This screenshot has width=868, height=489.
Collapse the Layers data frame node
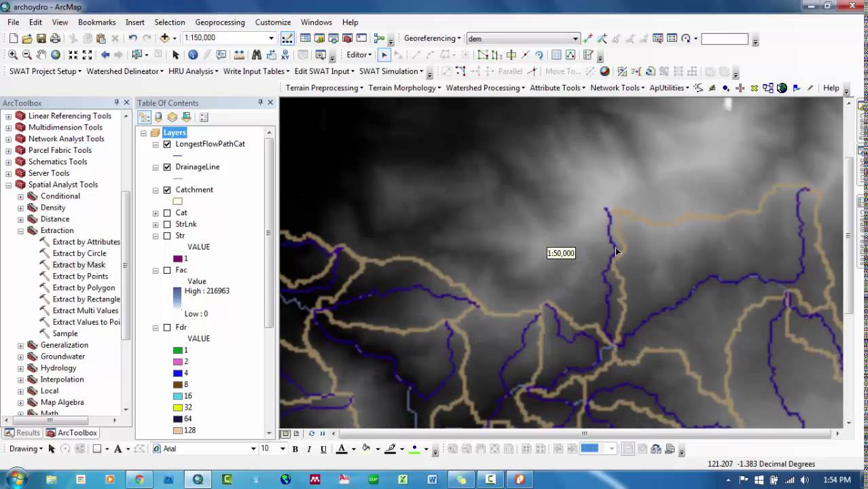click(x=144, y=133)
